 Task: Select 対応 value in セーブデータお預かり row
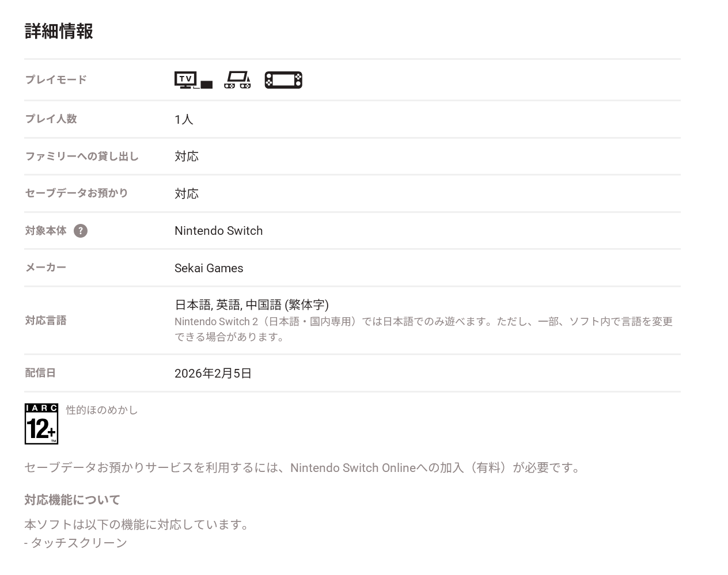tap(187, 194)
